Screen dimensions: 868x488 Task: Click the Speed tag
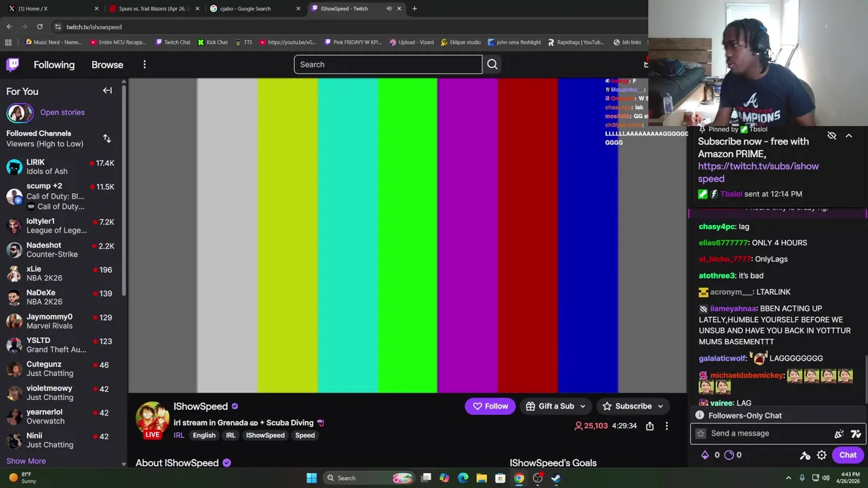pos(304,435)
